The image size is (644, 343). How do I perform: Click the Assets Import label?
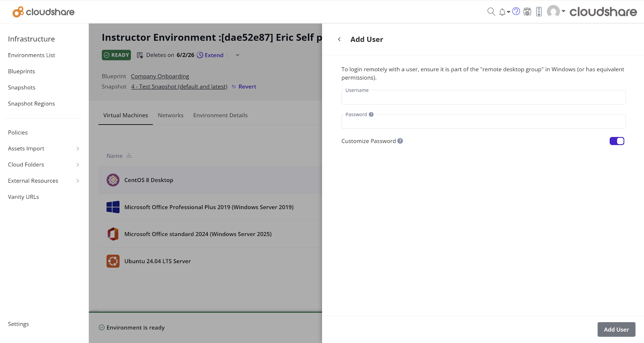coord(26,148)
